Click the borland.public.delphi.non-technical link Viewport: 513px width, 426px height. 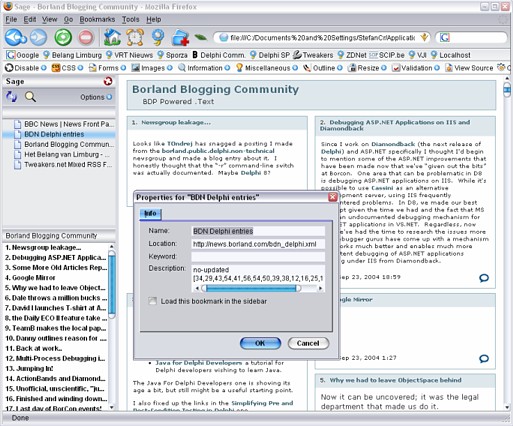tap(218, 151)
